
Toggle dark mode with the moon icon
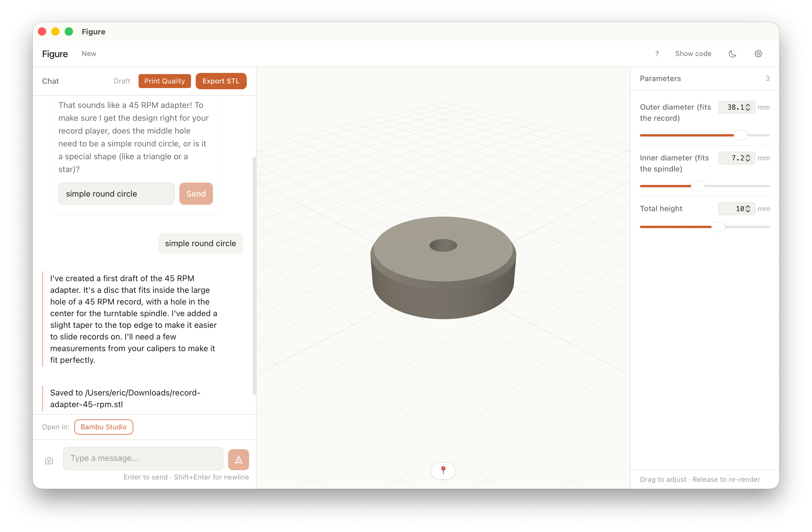pyautogui.click(x=732, y=54)
